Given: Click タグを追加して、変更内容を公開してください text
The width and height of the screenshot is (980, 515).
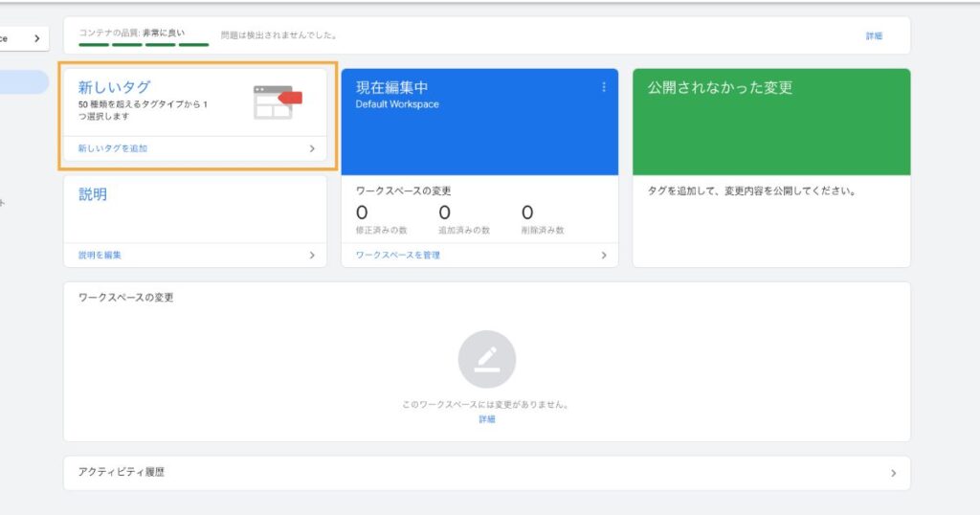Looking at the screenshot, I should coord(751,191).
